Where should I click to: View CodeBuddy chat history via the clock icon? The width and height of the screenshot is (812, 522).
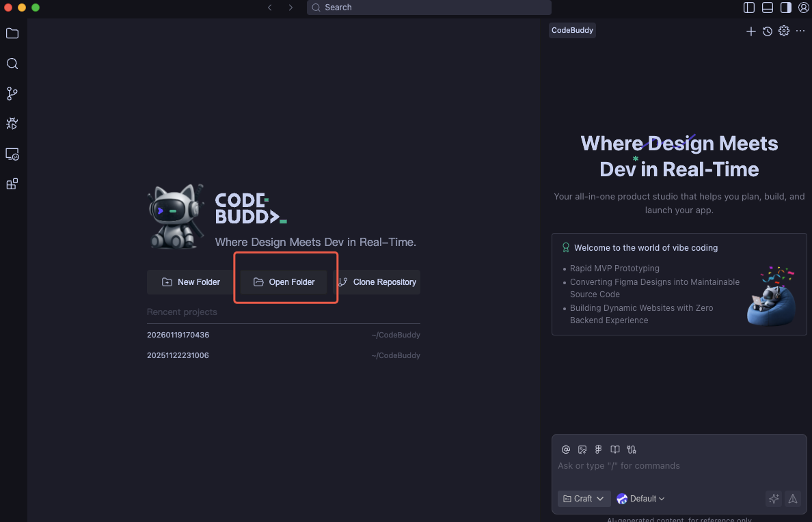point(767,31)
